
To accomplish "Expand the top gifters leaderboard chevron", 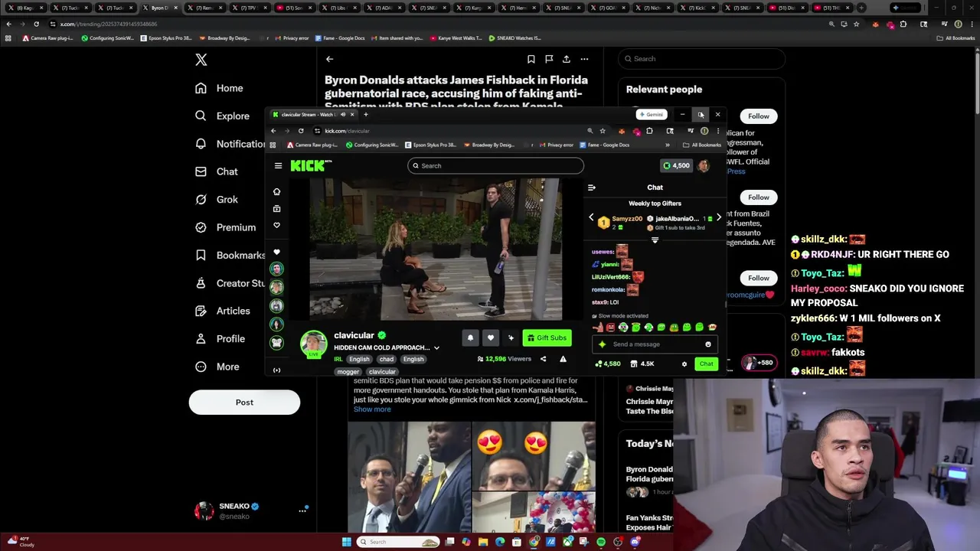I will [x=655, y=240].
